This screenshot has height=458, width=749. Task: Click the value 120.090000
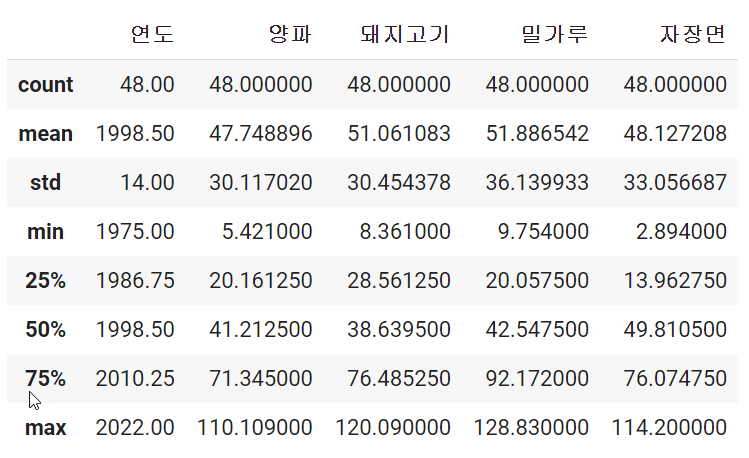(393, 428)
